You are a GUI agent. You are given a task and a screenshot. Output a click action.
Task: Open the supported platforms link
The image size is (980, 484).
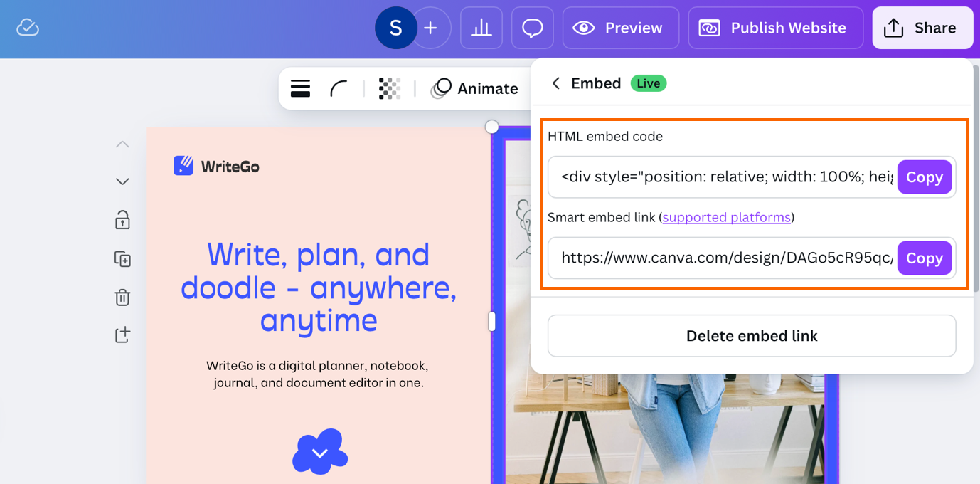pos(726,217)
